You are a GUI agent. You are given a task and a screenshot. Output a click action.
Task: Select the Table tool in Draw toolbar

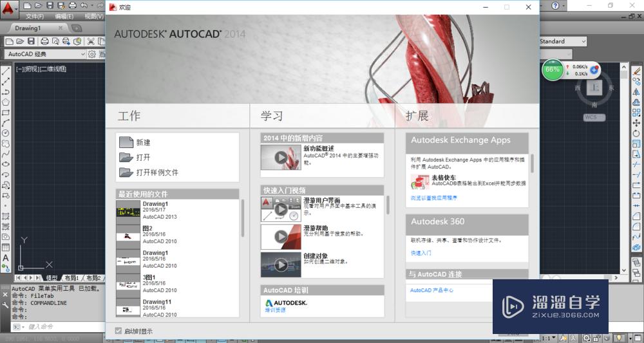point(6,247)
